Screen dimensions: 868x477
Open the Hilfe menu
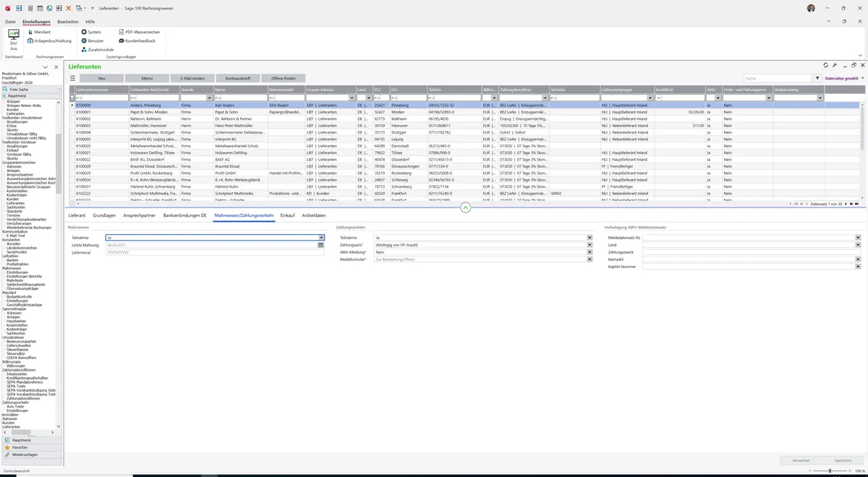point(90,22)
